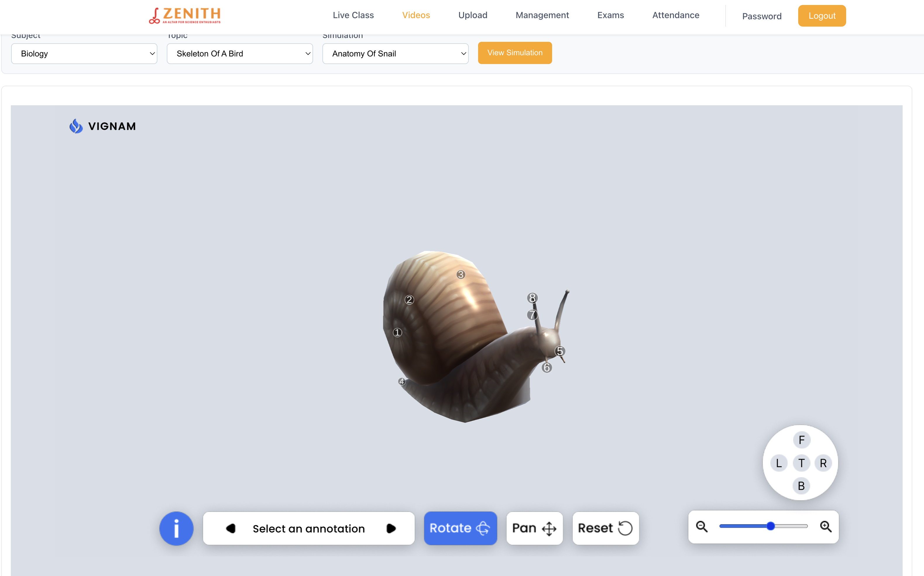Image resolution: width=924 pixels, height=576 pixels.
Task: Click the zoom in magnifier icon
Action: tap(826, 527)
